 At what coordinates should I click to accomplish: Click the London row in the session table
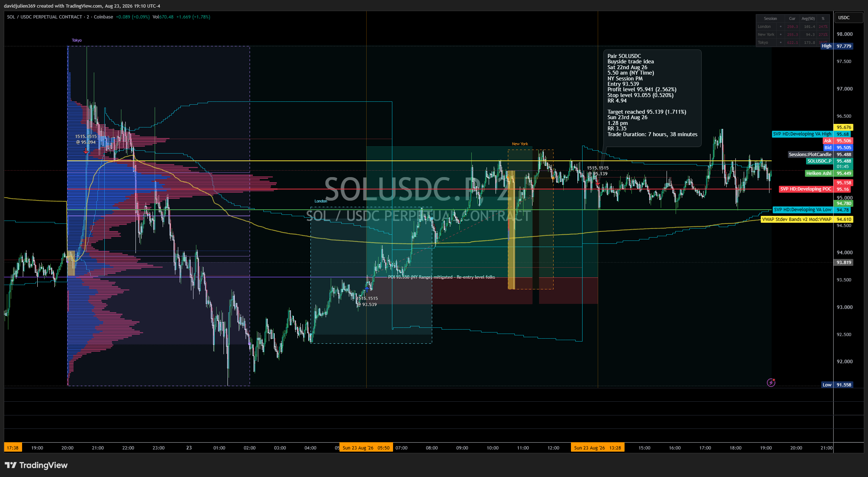[x=793, y=26]
